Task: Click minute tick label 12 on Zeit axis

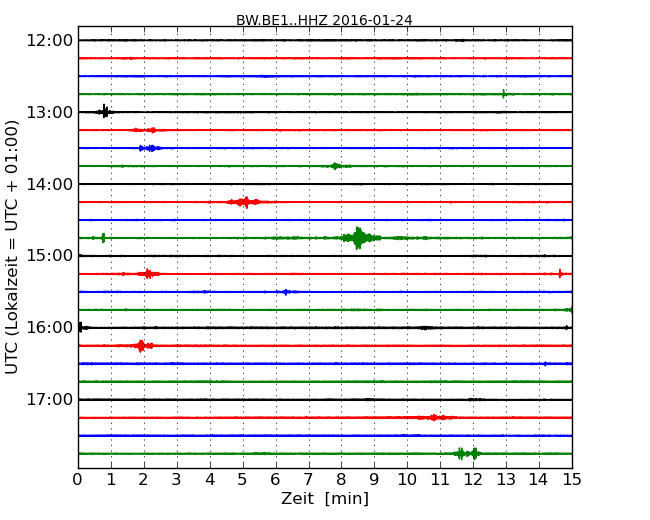Action: pos(473,479)
